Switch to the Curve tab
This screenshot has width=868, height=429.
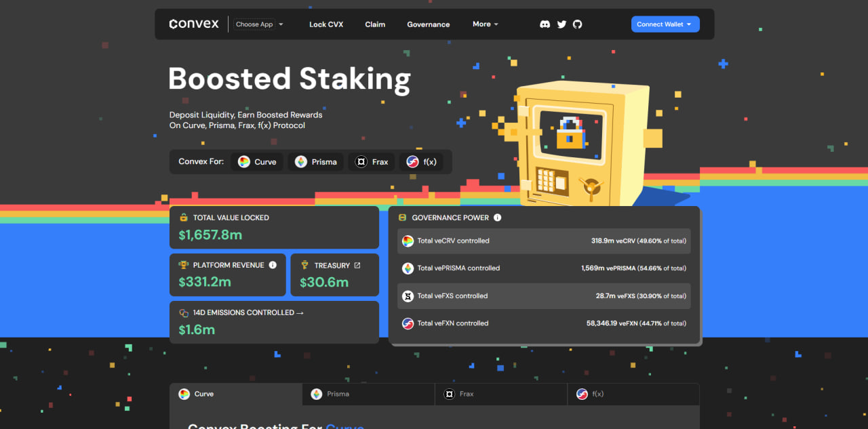(x=236, y=394)
